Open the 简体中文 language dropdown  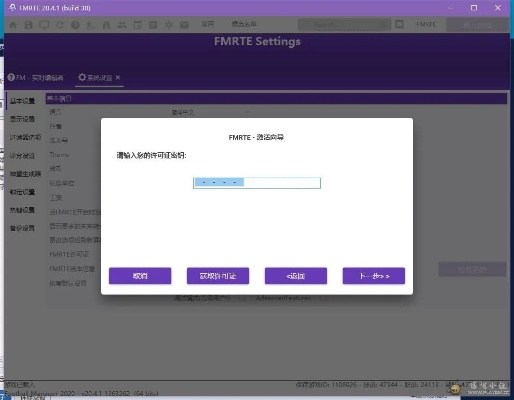point(211,113)
